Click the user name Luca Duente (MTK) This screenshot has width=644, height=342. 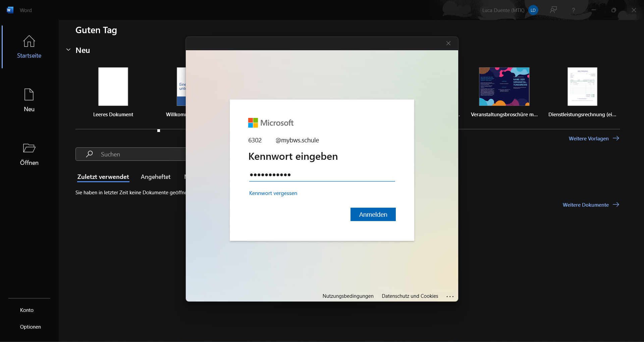tap(503, 10)
